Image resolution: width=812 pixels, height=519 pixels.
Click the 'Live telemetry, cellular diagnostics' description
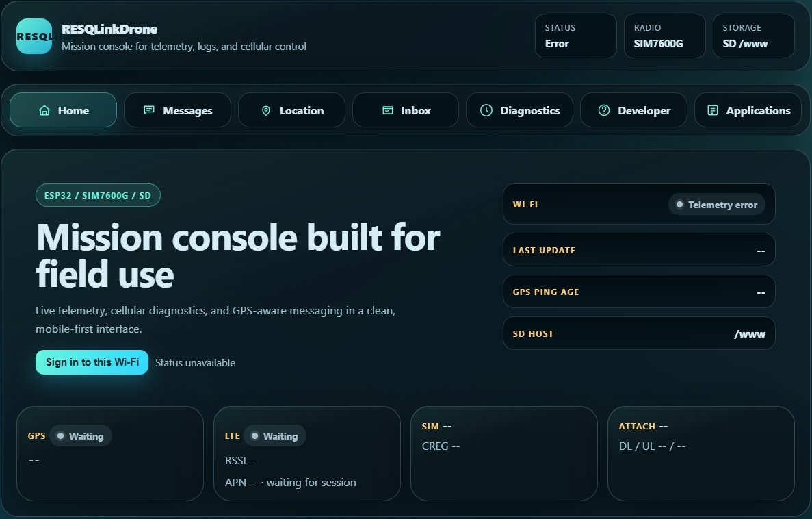click(x=215, y=319)
